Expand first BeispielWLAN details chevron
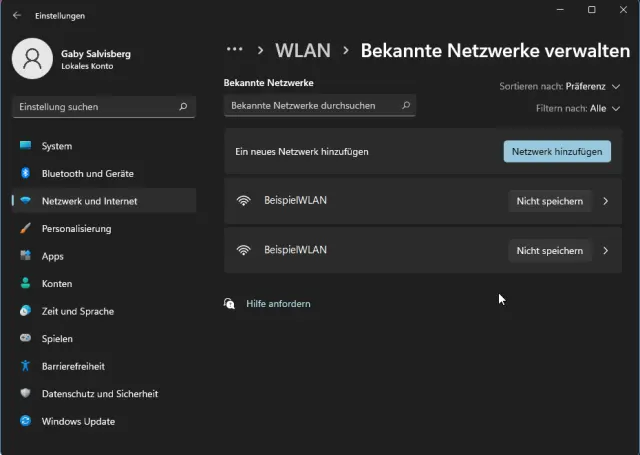This screenshot has width=640, height=455. (606, 201)
